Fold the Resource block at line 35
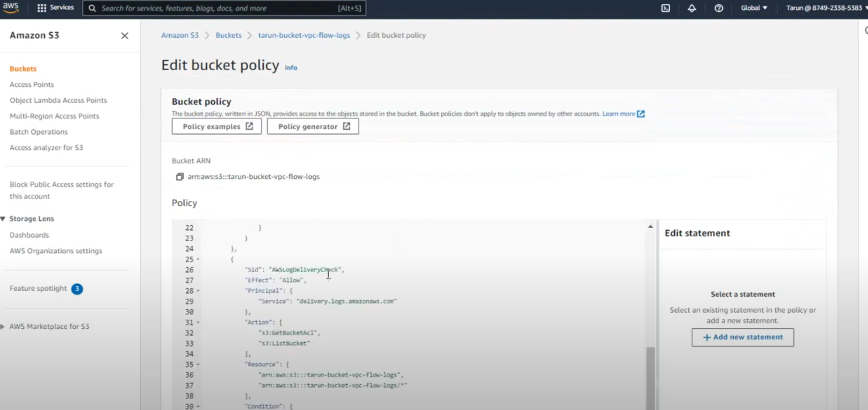 coord(198,365)
